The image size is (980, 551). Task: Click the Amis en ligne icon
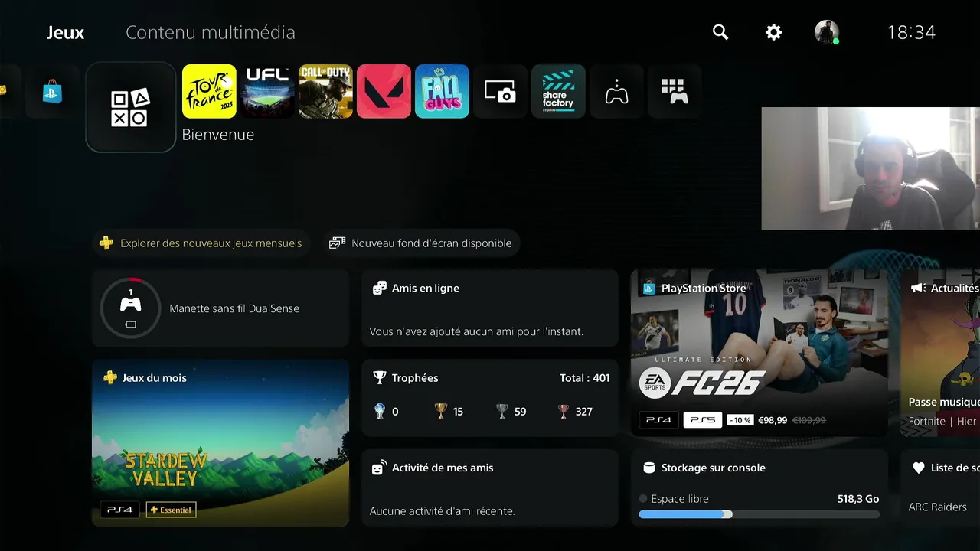pos(379,289)
